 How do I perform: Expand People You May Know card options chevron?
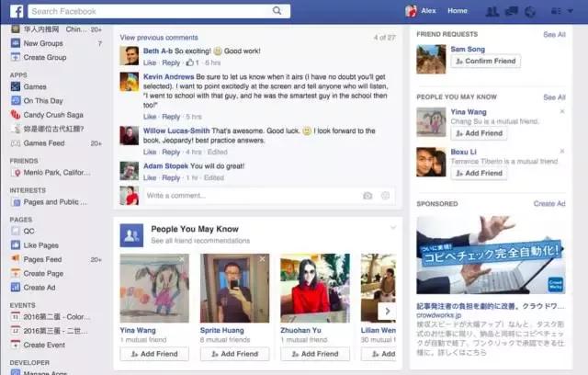[x=392, y=228]
